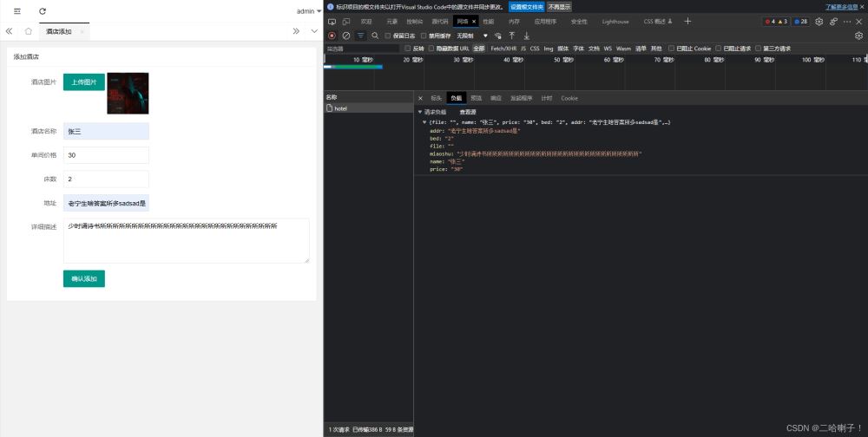Image resolution: width=868 pixels, height=437 pixels.
Task: Tick the 禁用缓存 checkbox
Action: pos(423,36)
